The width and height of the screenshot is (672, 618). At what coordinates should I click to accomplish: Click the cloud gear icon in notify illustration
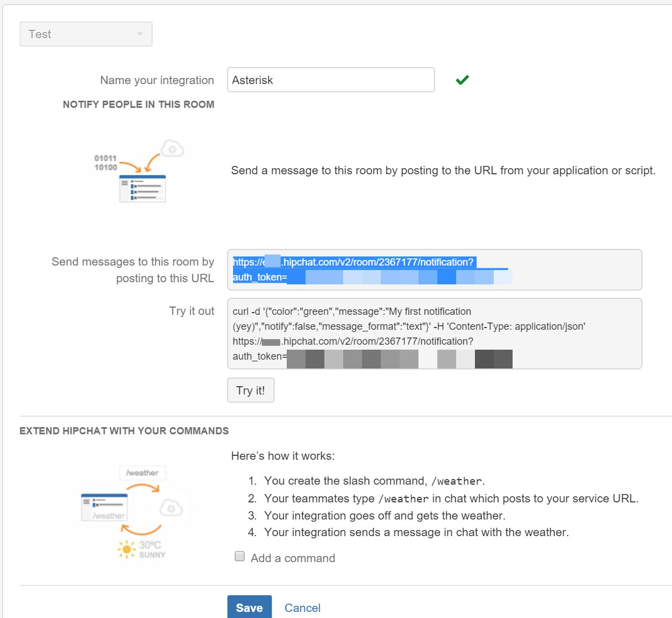[x=172, y=149]
